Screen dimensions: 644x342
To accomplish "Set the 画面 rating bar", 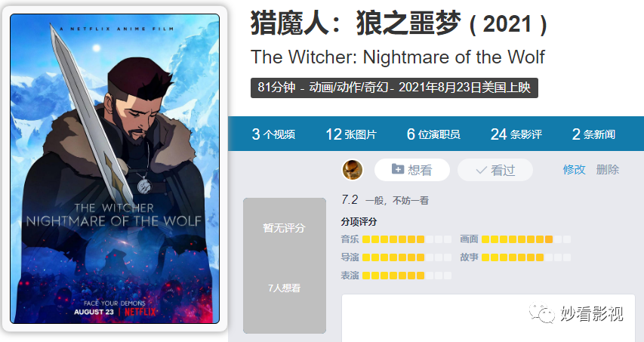I will (525, 239).
